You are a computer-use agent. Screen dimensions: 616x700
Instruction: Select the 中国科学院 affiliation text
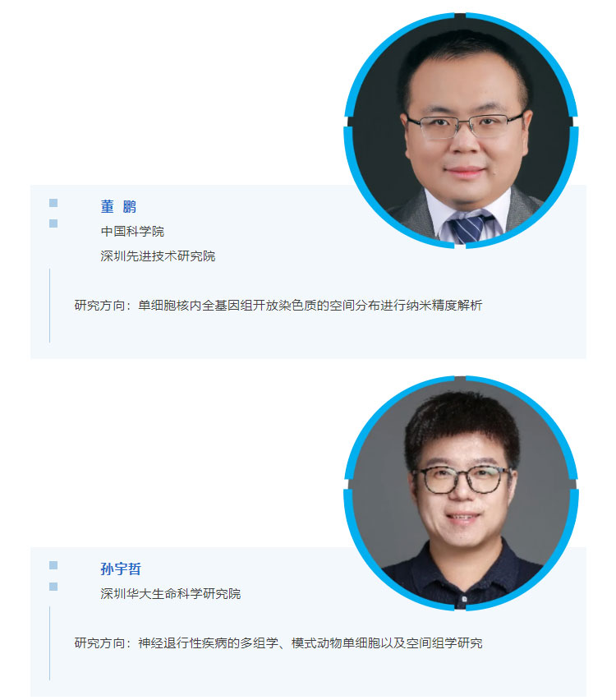[x=132, y=231]
